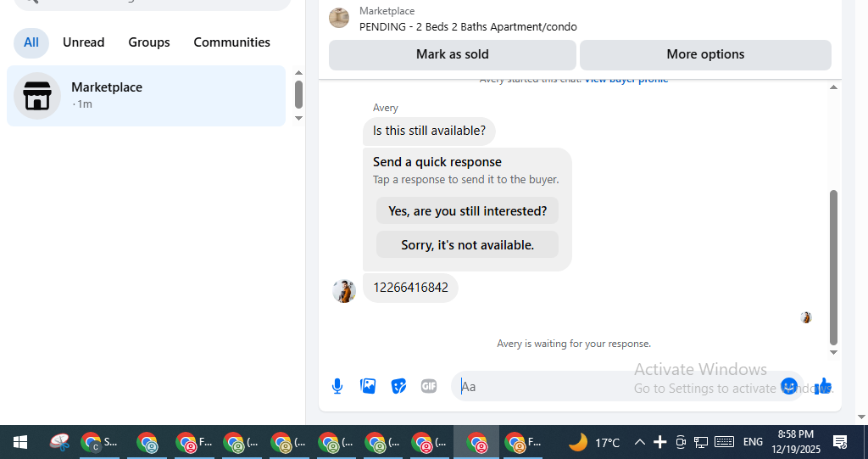Viewport: 868px width, 459px height.
Task: Open the Communities tab
Action: pyautogui.click(x=232, y=42)
